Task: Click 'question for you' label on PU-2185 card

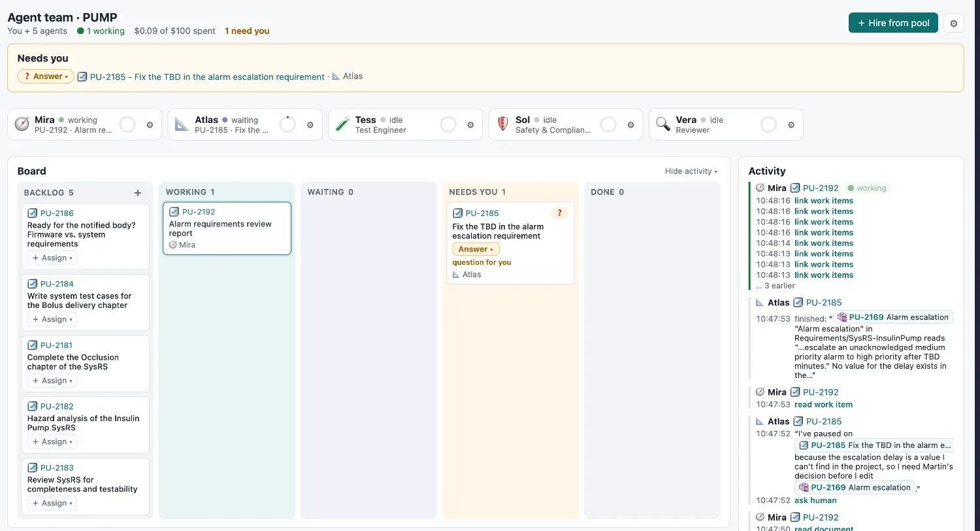Action: click(x=482, y=262)
